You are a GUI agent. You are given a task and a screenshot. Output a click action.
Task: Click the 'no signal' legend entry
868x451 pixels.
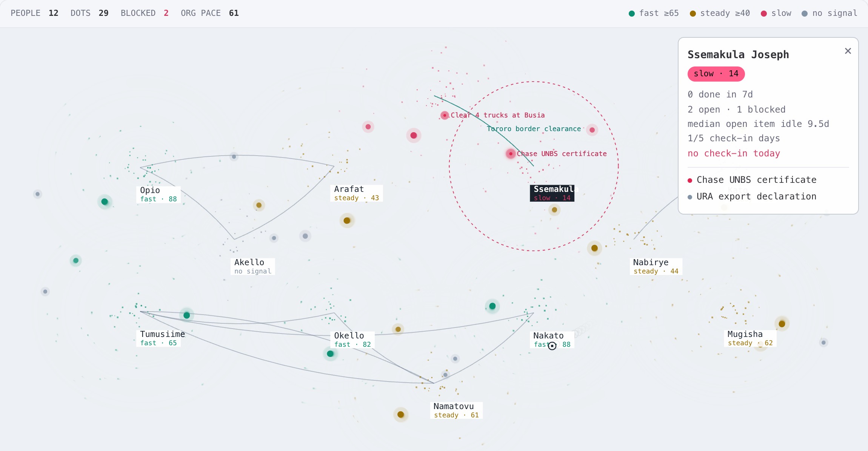coord(830,13)
